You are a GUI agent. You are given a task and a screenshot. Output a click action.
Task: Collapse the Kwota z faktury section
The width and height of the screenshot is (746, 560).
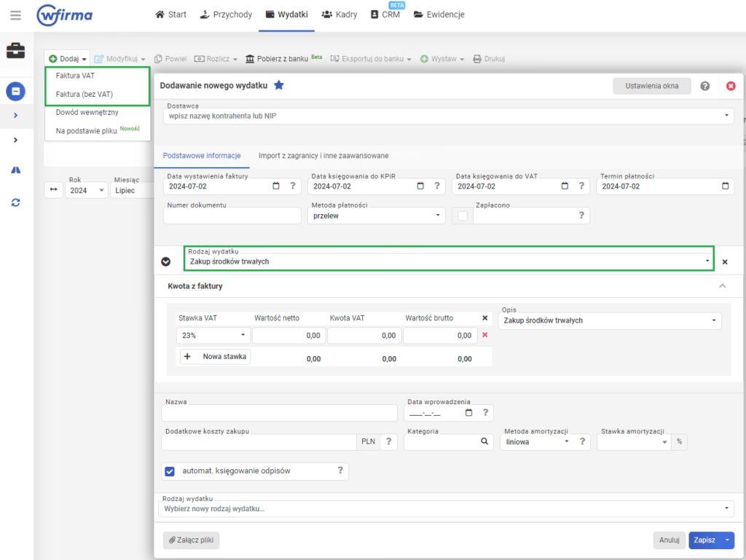pyautogui.click(x=722, y=286)
